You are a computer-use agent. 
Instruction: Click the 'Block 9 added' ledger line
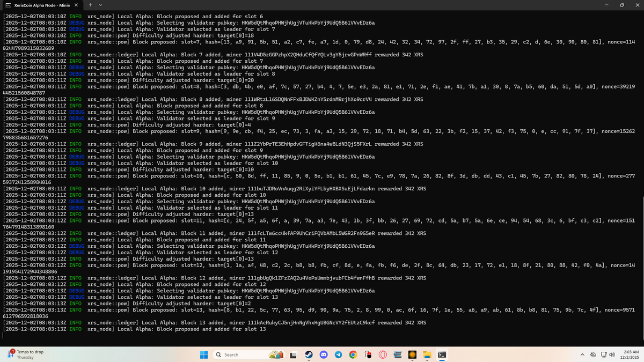213,144
